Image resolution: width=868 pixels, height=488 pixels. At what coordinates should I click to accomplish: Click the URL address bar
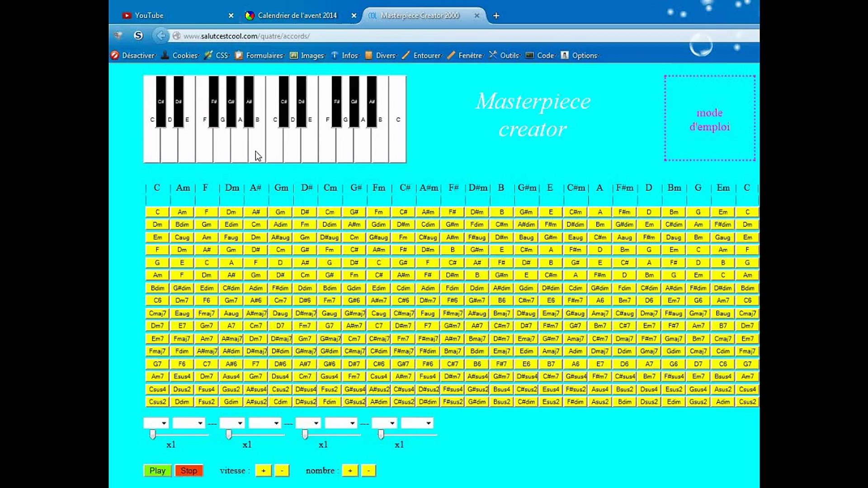(466, 36)
